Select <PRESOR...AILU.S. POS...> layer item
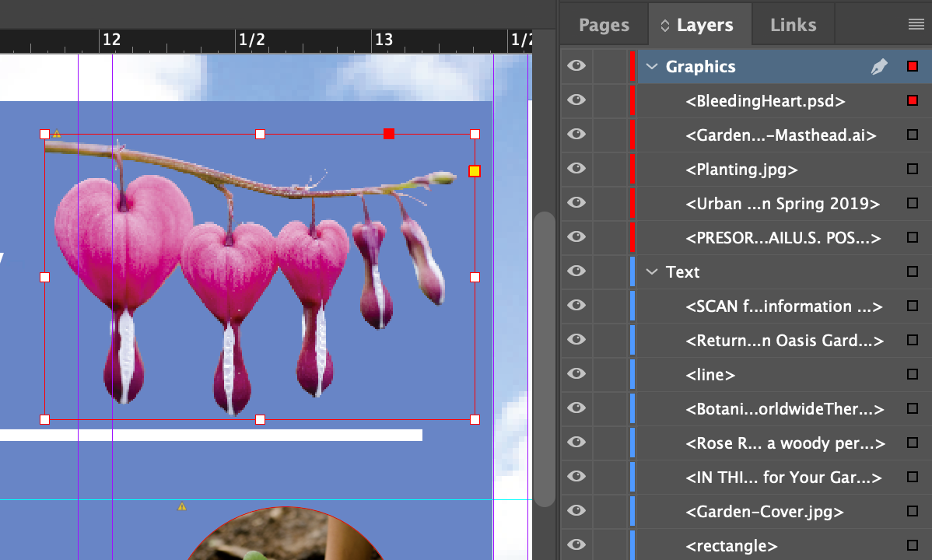Viewport: 932px width, 560px height. (x=783, y=238)
